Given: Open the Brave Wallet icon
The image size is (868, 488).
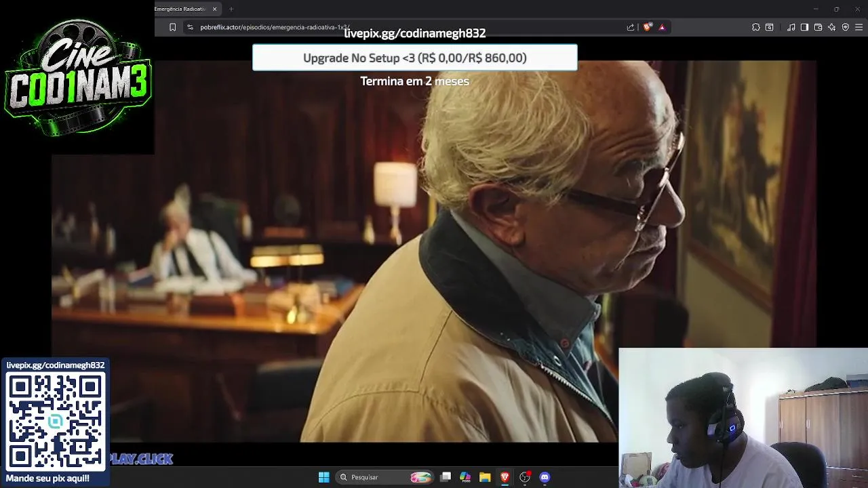Looking at the screenshot, I should click(818, 27).
